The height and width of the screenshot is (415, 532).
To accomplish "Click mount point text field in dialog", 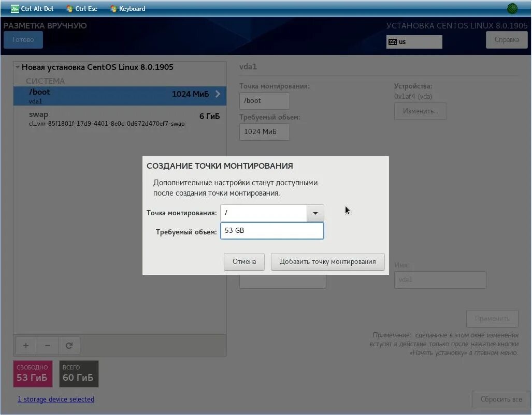I will click(x=264, y=213).
